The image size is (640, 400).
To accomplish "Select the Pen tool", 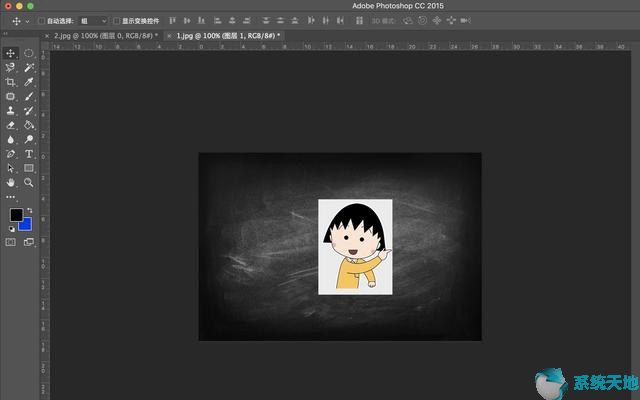I will tap(11, 154).
